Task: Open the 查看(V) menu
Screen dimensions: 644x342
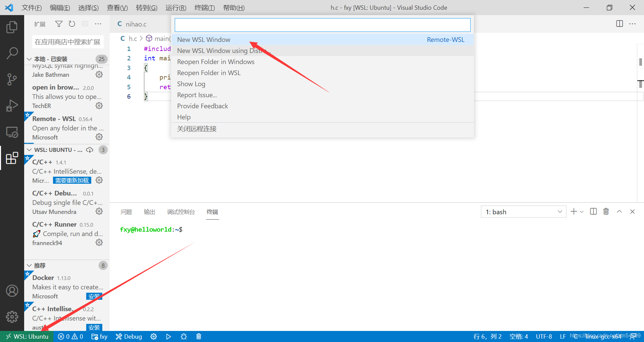Action: pos(117,7)
